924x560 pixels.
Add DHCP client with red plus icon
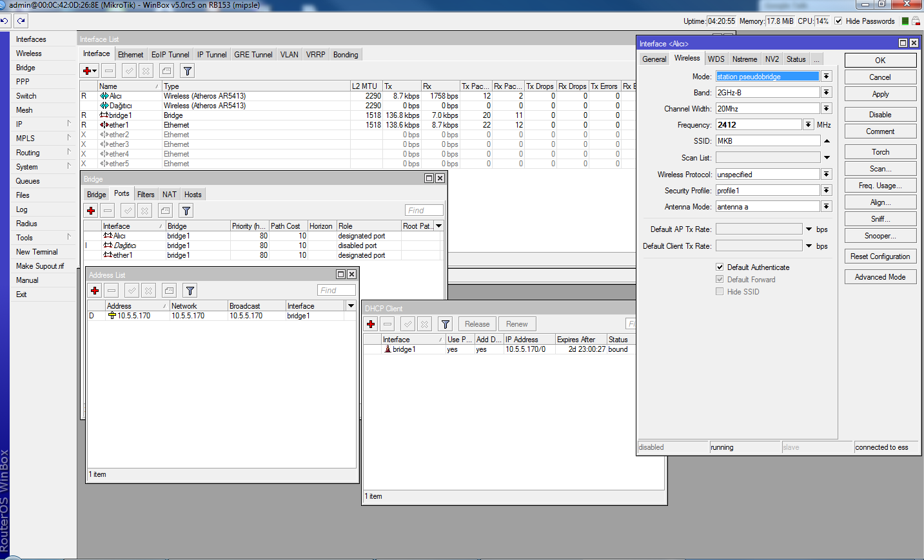tap(371, 324)
